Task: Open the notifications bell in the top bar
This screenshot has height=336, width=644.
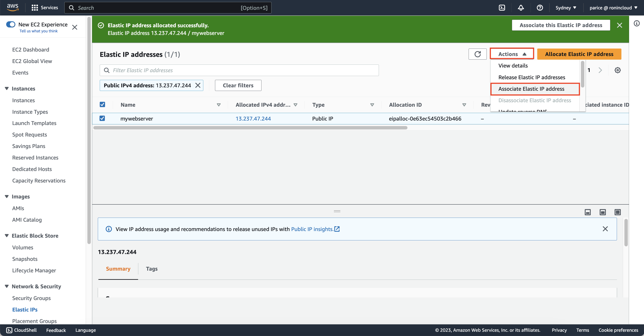Action: point(521,7)
